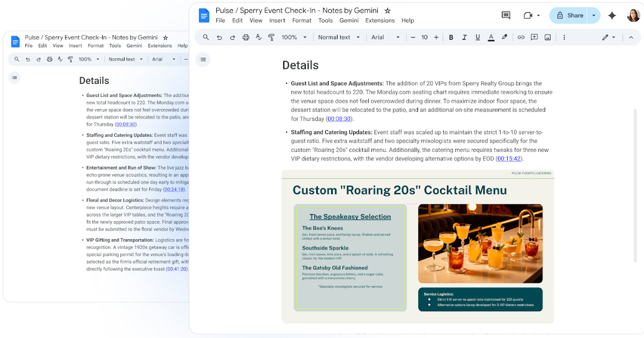Print the document from front window

tap(246, 38)
